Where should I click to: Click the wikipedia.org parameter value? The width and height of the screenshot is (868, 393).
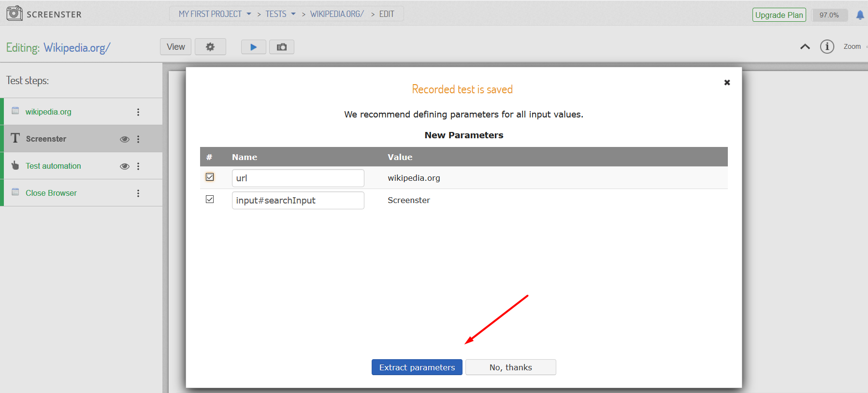point(414,178)
